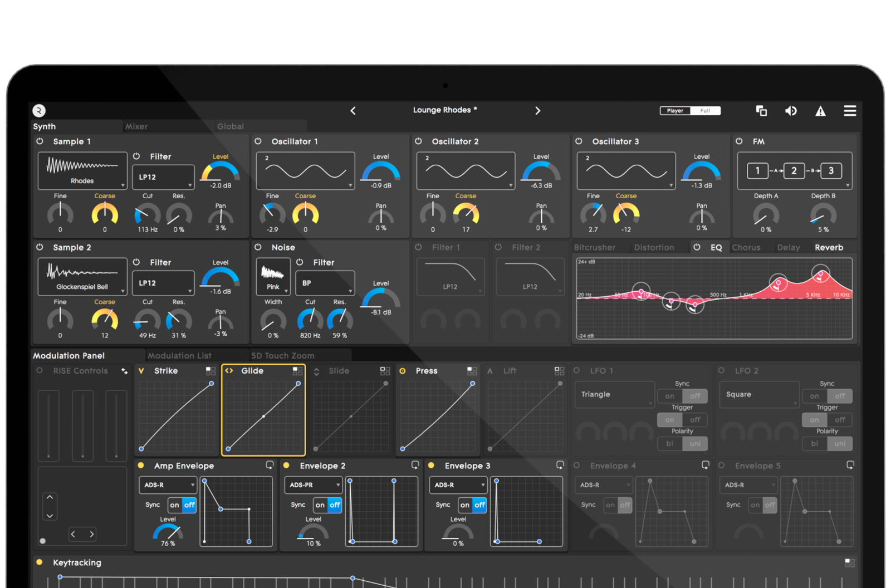Switch view mode to Full

pos(705,111)
